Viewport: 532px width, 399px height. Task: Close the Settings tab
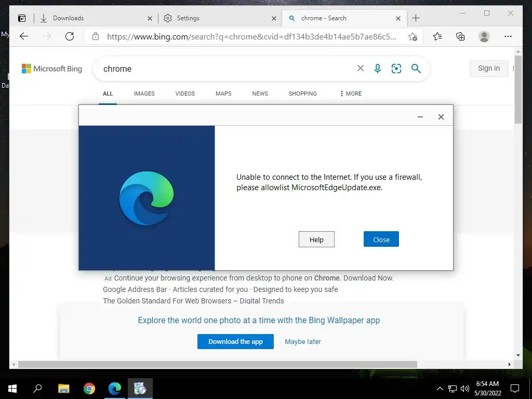[x=274, y=18]
